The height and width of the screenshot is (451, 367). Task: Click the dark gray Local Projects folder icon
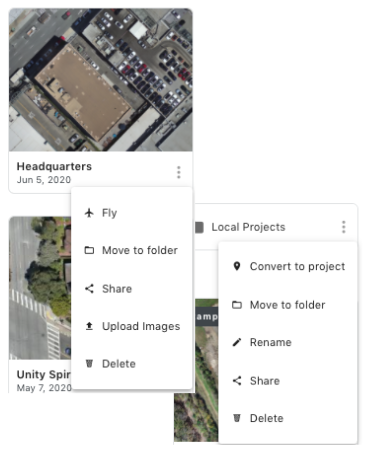pos(199,227)
